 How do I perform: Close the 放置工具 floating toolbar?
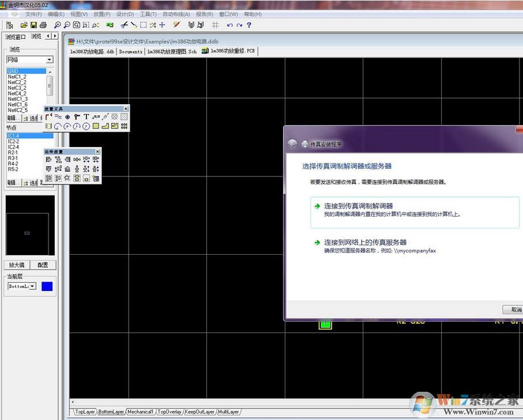click(x=126, y=109)
